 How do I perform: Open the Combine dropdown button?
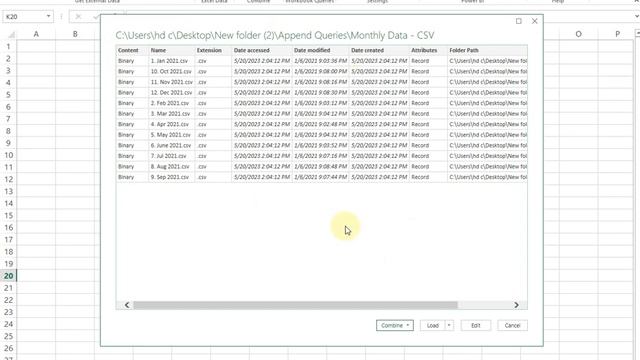tap(394, 325)
